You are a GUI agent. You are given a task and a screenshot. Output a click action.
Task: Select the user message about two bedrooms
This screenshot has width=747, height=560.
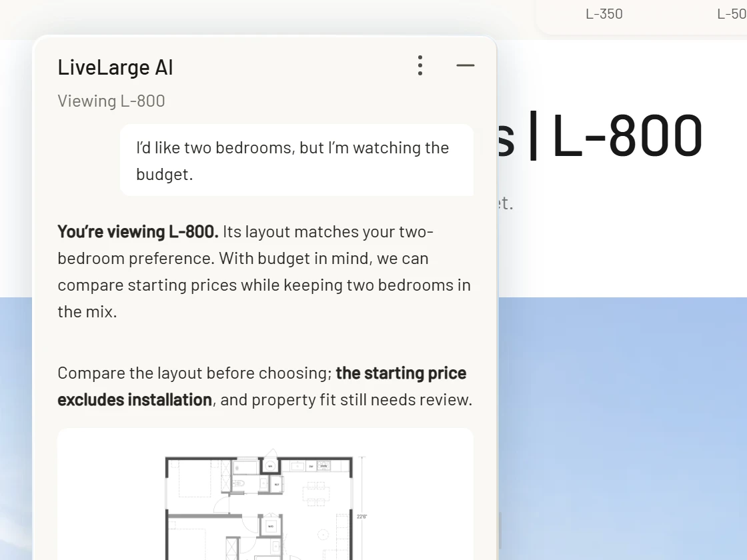(x=296, y=161)
